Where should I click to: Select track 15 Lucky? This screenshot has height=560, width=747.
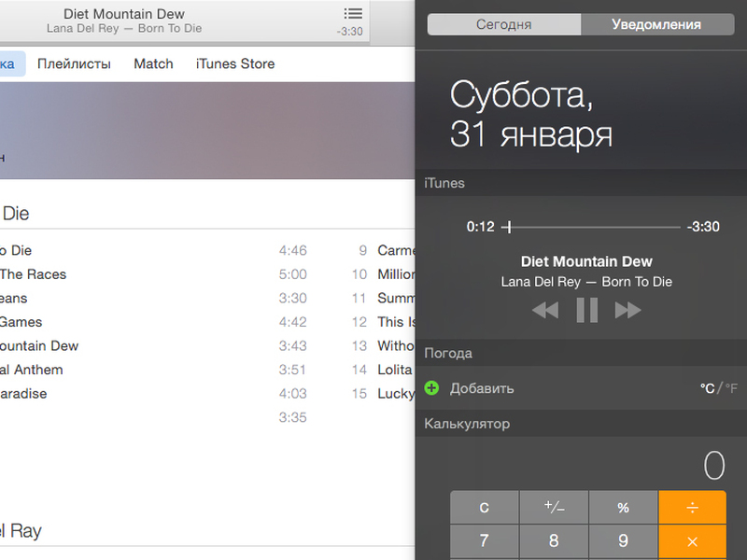click(x=383, y=393)
